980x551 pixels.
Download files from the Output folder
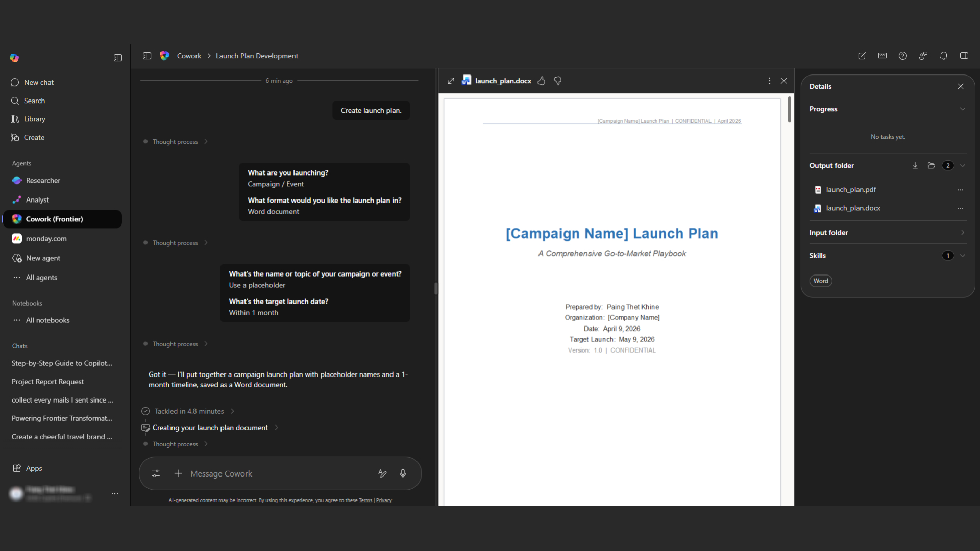pos(915,165)
